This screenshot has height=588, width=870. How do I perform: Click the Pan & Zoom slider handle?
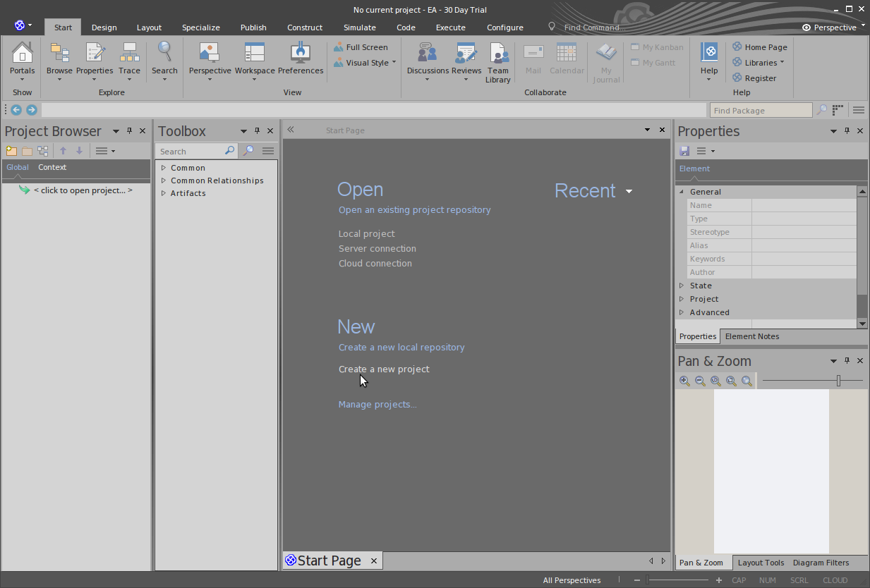tap(838, 381)
